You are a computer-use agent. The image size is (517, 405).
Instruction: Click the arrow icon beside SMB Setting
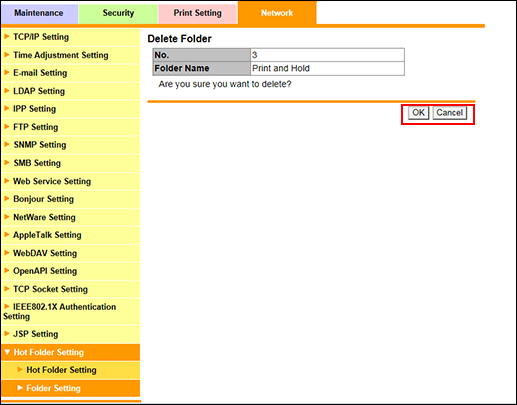[x=7, y=163]
